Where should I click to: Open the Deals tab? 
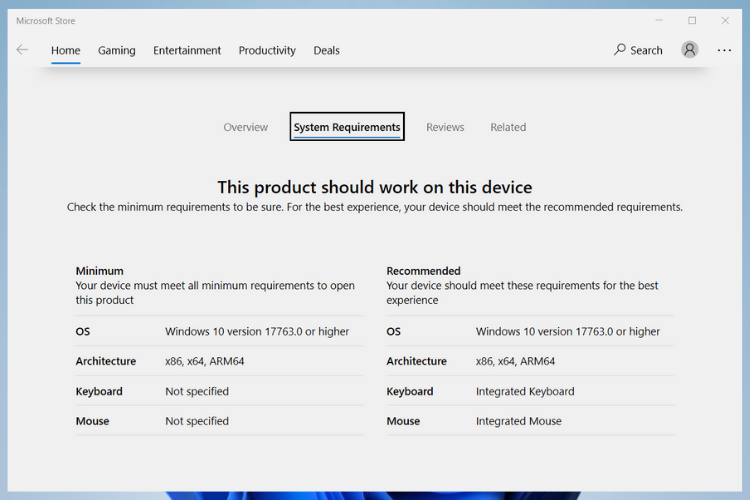327,51
